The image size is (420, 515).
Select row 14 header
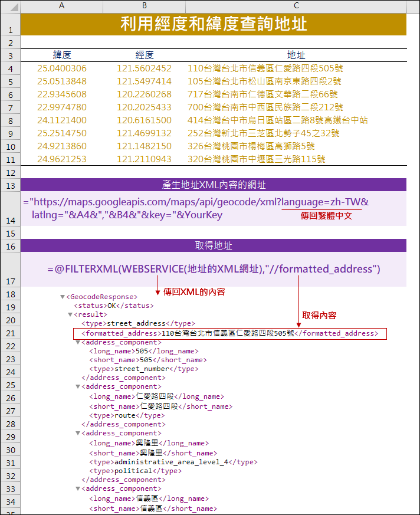[x=11, y=209]
